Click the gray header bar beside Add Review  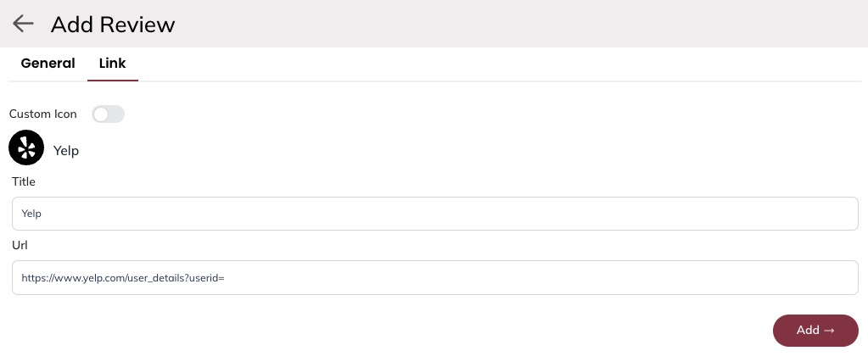coord(509,24)
